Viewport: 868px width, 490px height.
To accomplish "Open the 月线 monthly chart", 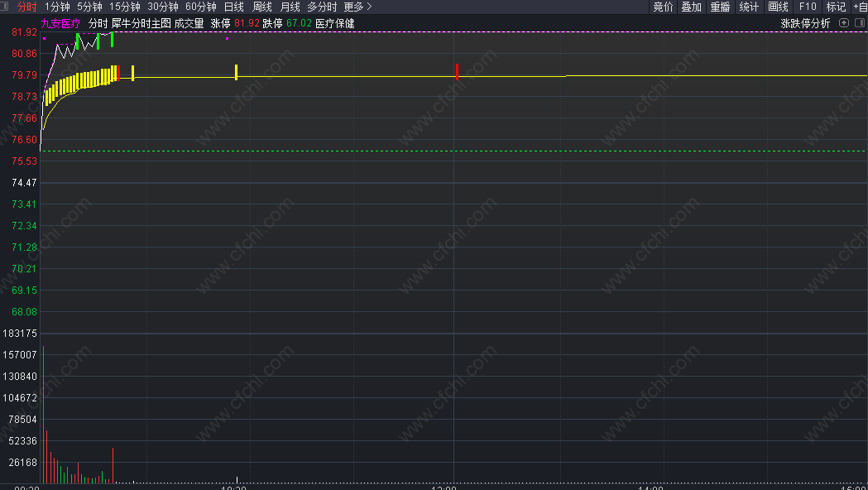I will point(290,7).
